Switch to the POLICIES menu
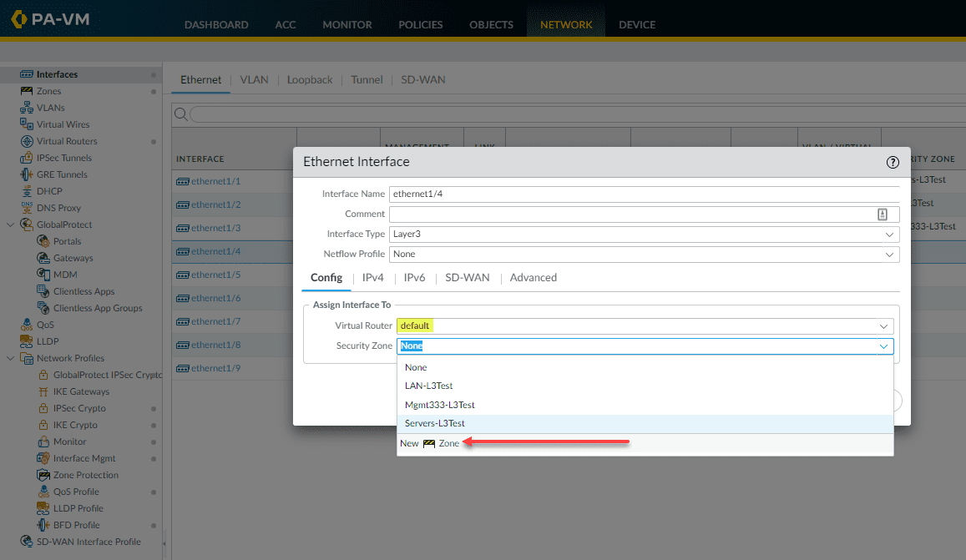Screen dimensions: 966x560 click(x=420, y=24)
